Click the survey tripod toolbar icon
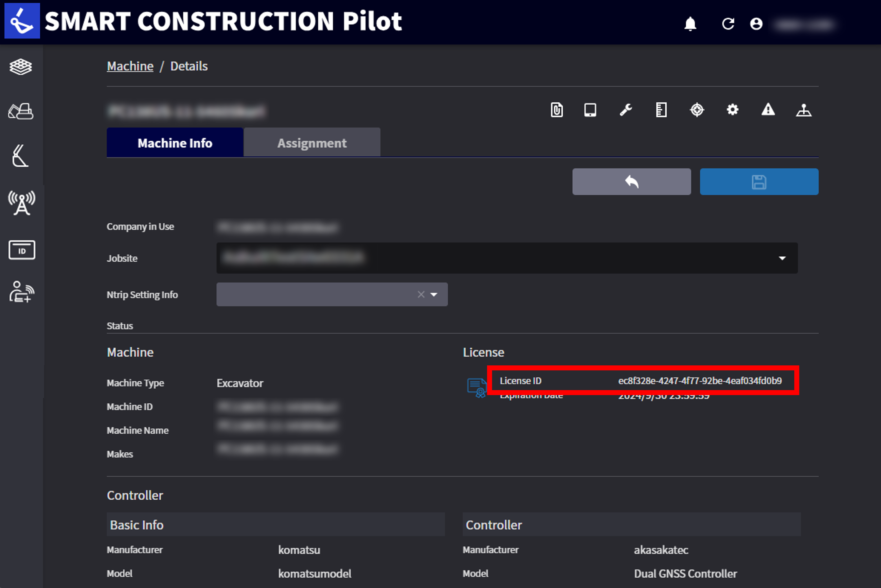 click(x=804, y=110)
